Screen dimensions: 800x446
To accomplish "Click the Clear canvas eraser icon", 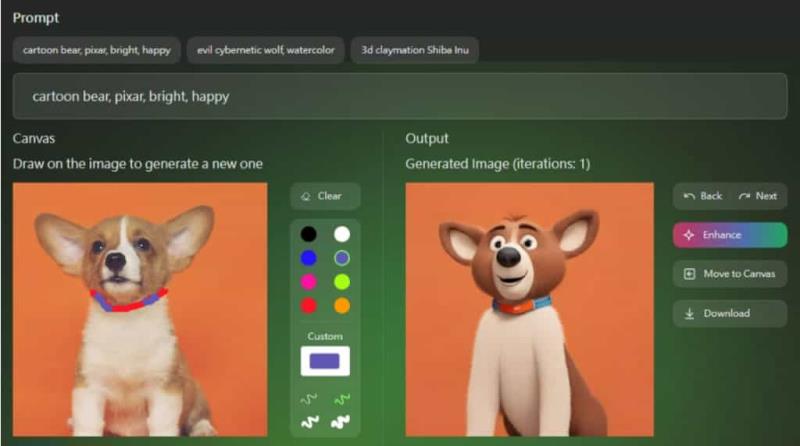I will [x=306, y=196].
